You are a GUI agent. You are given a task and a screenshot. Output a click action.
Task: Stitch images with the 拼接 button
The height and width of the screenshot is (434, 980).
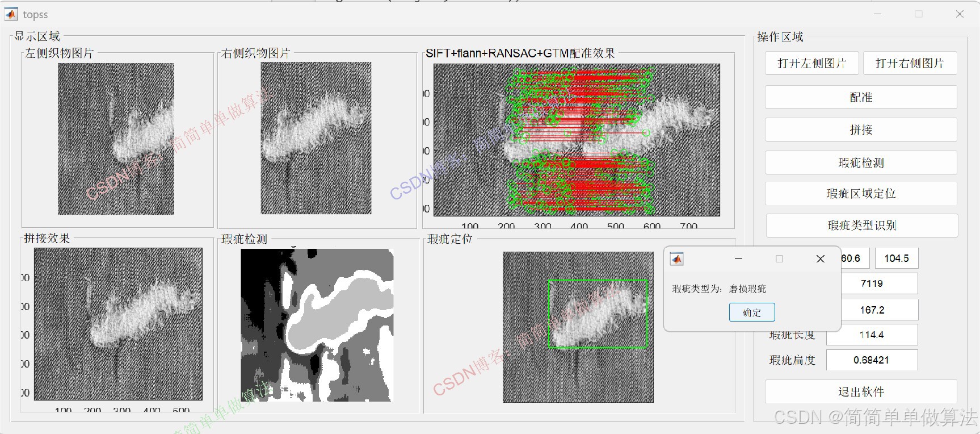click(861, 130)
